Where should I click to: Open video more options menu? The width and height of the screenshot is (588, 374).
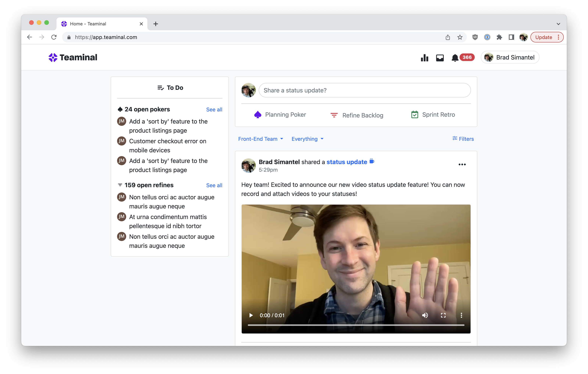pos(461,315)
